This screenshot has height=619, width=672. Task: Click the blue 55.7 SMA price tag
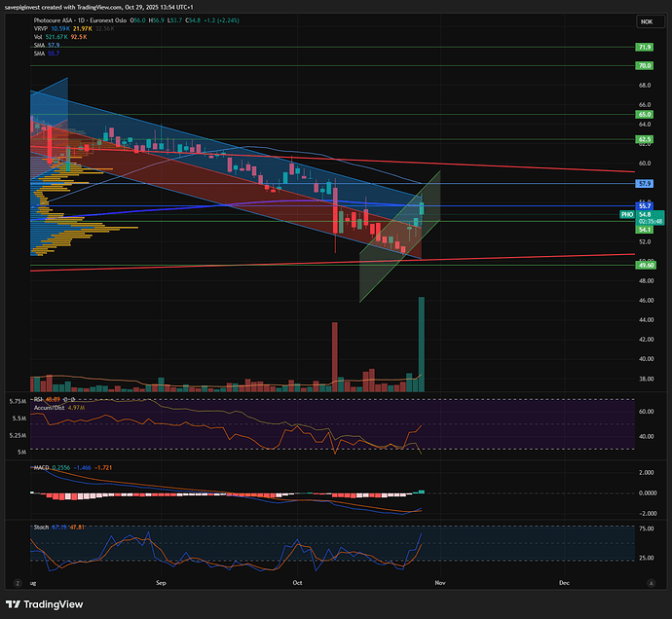pos(644,204)
